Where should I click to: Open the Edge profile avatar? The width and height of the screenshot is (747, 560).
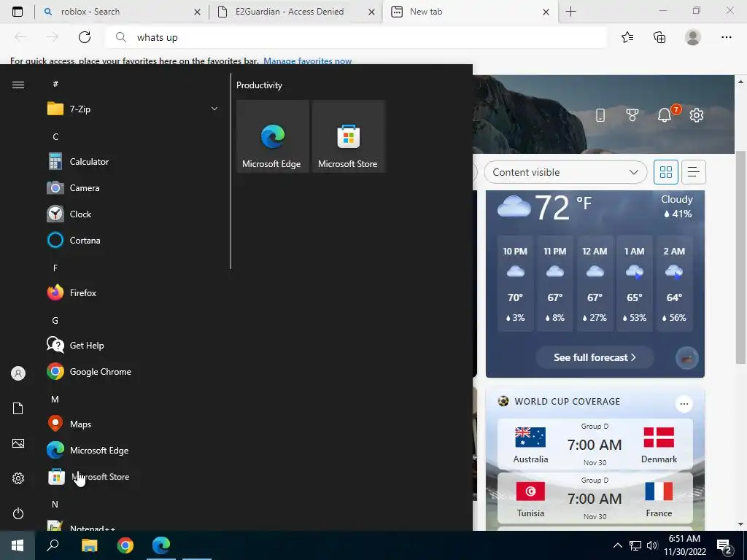point(693,37)
